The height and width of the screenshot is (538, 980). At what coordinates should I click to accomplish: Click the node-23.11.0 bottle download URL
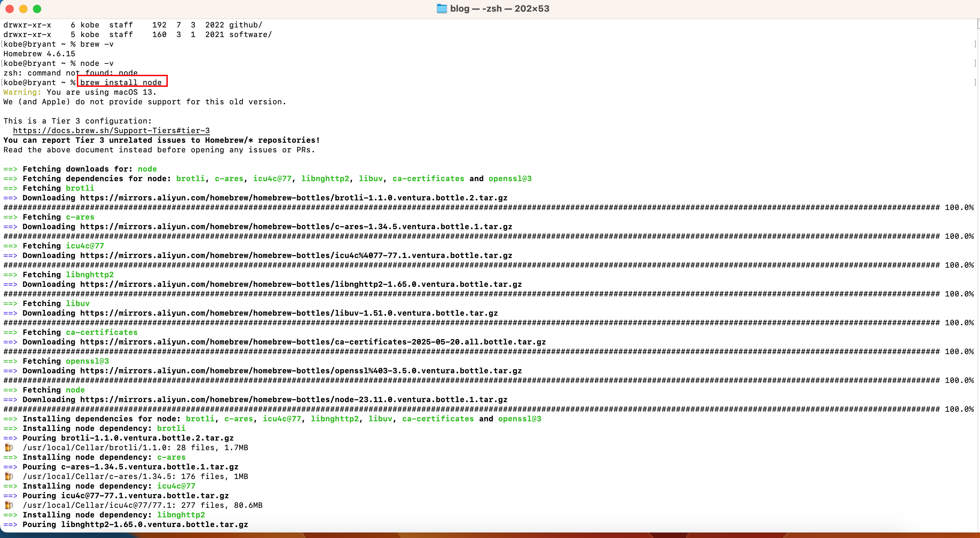click(x=293, y=399)
